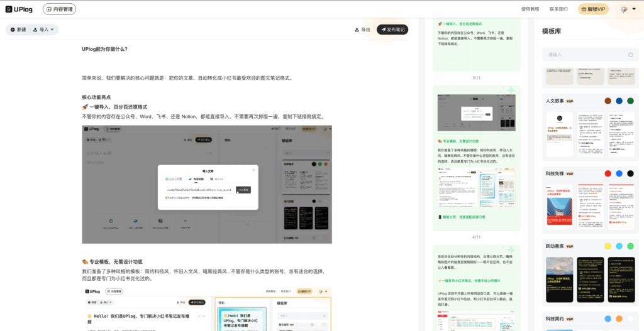Viewport: 644px width, 331px height.
Task: Click the VIP badge beside 科技先锋
Action: click(x=569, y=173)
